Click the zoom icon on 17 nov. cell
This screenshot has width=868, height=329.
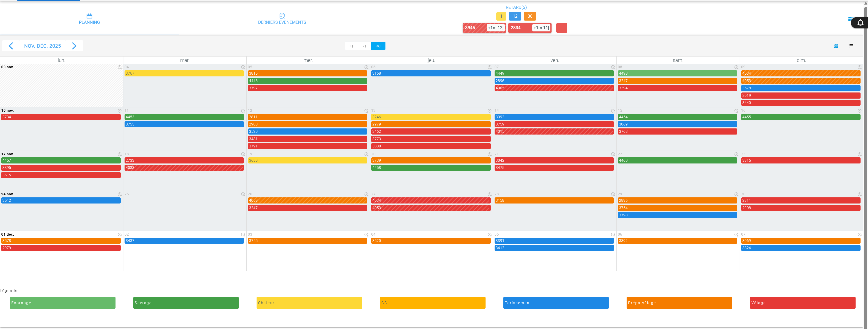tap(120, 154)
